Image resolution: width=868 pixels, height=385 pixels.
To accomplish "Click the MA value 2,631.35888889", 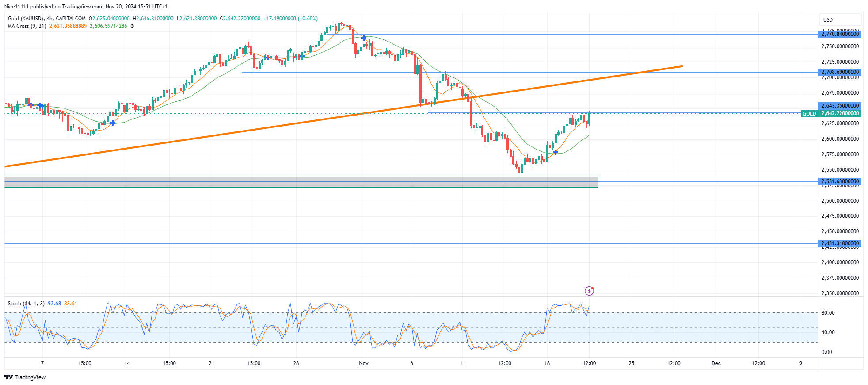I will point(68,26).
